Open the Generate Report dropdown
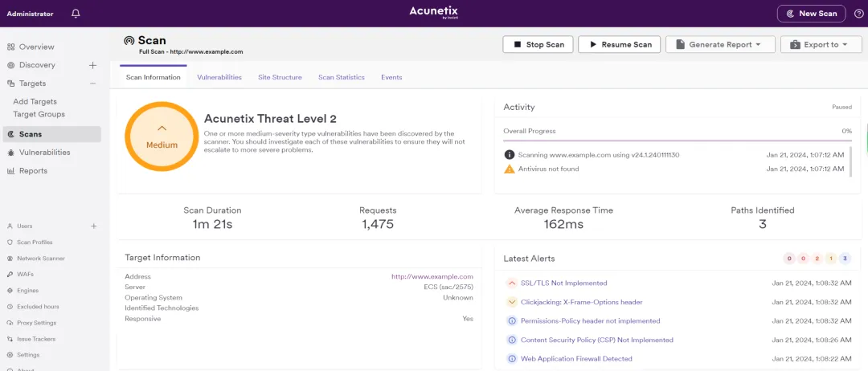Image resolution: width=868 pixels, height=371 pixels. tap(720, 45)
